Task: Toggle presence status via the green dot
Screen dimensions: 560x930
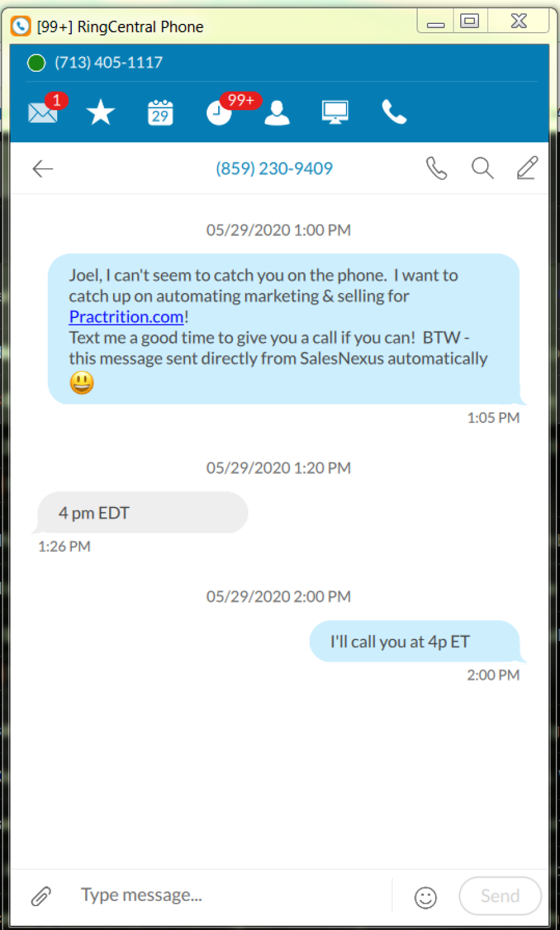Action: (36, 62)
